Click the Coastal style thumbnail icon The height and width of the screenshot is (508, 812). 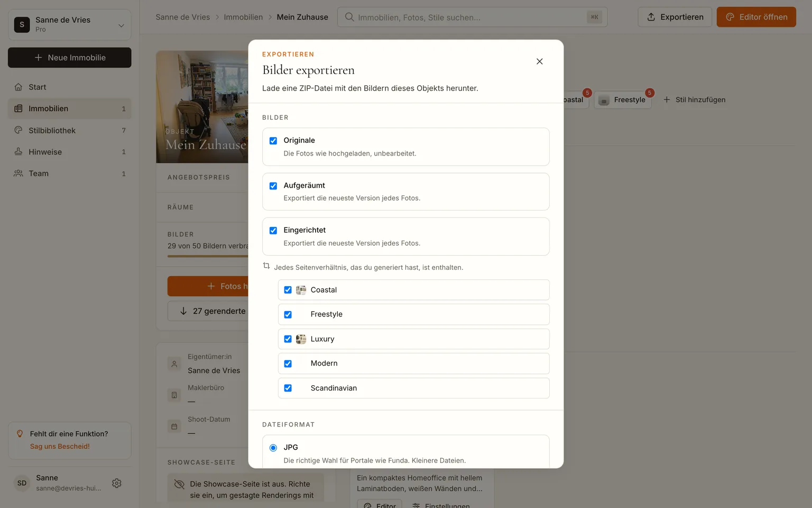pyautogui.click(x=301, y=290)
